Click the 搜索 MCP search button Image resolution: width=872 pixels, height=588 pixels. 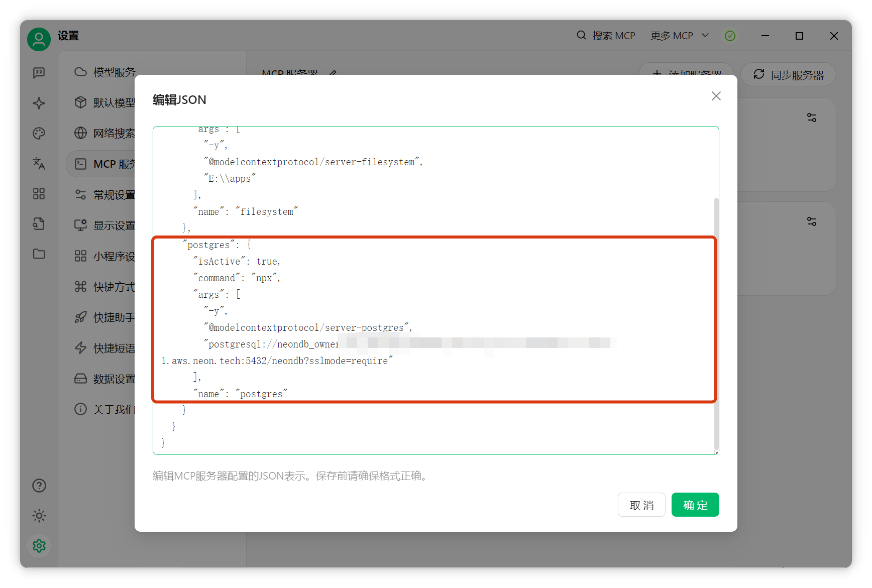606,36
